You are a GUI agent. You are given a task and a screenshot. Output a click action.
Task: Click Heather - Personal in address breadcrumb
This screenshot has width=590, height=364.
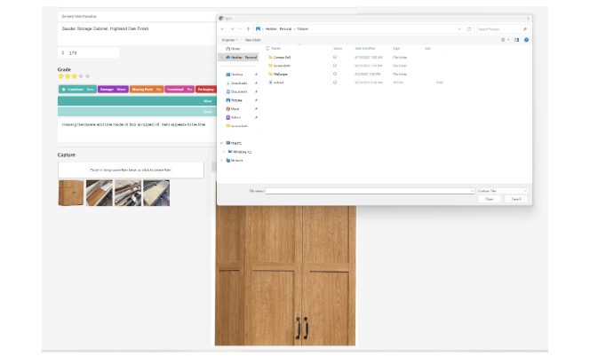[x=278, y=29]
